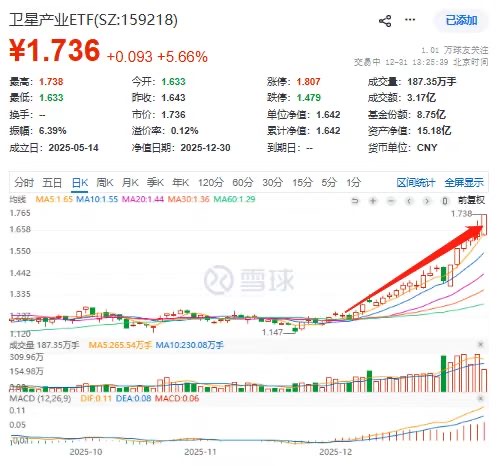Click the 卫星产业ETF(SZ:159218) title
This screenshot has height=466, width=500.
(93, 20)
